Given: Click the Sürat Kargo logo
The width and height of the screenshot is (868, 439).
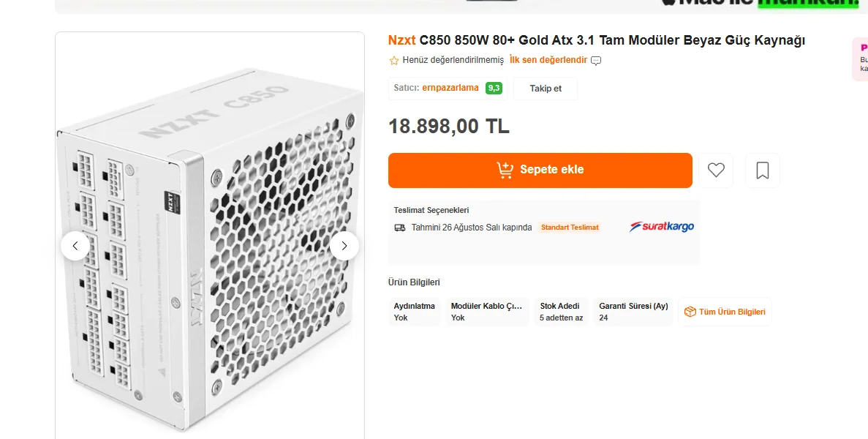Looking at the screenshot, I should 662,227.
